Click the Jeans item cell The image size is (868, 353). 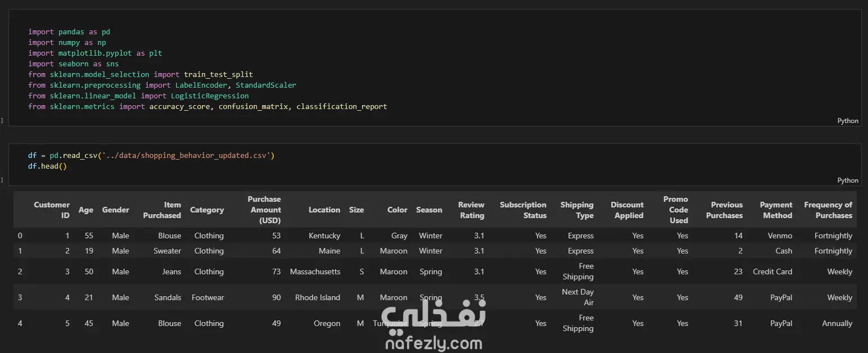171,271
